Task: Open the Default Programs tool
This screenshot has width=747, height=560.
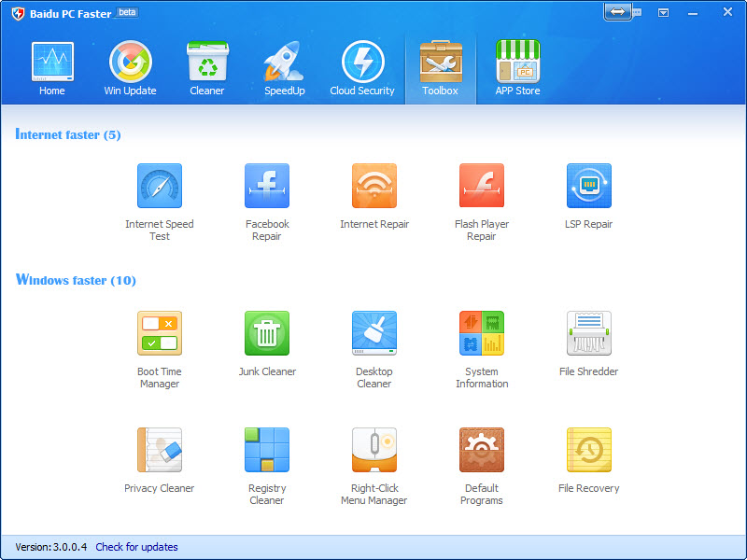Action: click(x=482, y=450)
